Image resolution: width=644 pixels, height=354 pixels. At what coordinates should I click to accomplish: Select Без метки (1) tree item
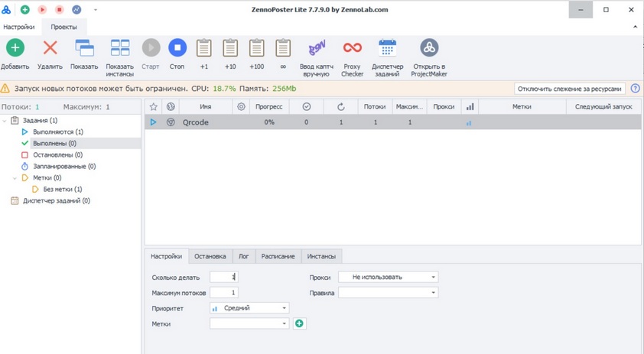(x=63, y=190)
